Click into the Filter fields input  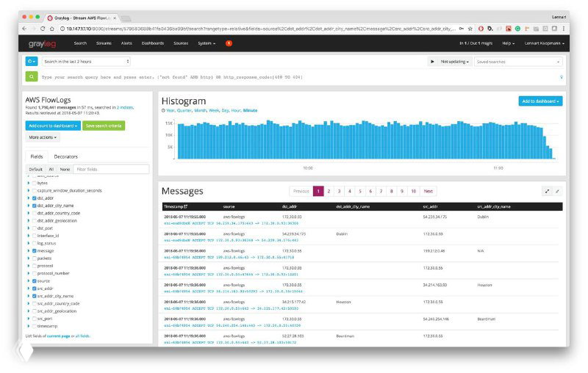point(111,170)
